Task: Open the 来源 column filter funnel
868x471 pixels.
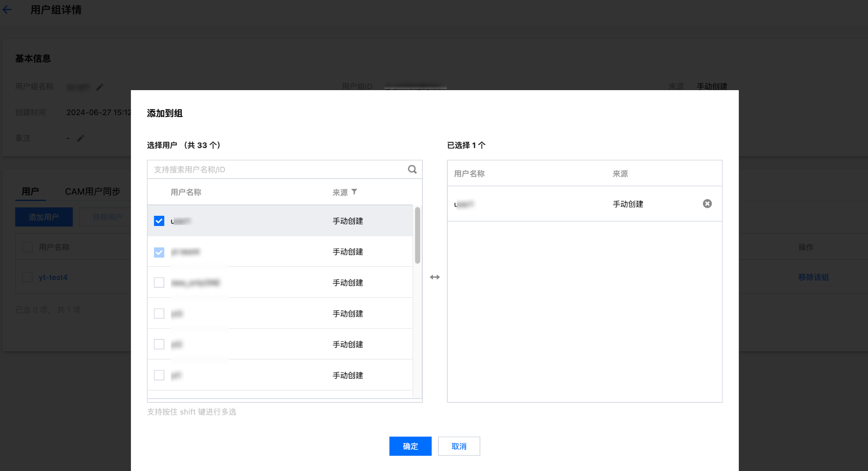Action: point(354,192)
